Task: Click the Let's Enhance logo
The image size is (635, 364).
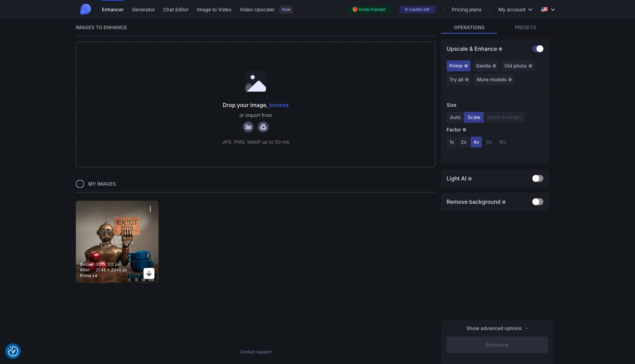Action: (x=85, y=9)
